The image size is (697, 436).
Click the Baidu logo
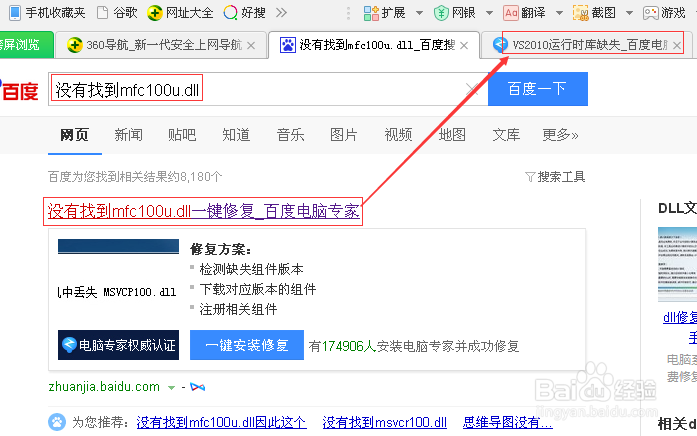coord(19,90)
